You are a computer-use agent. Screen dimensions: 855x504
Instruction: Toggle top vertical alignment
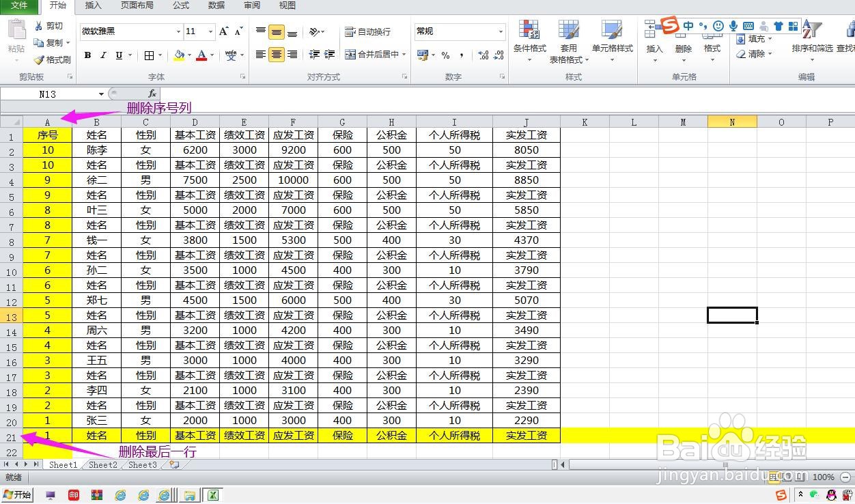pyautogui.click(x=261, y=31)
